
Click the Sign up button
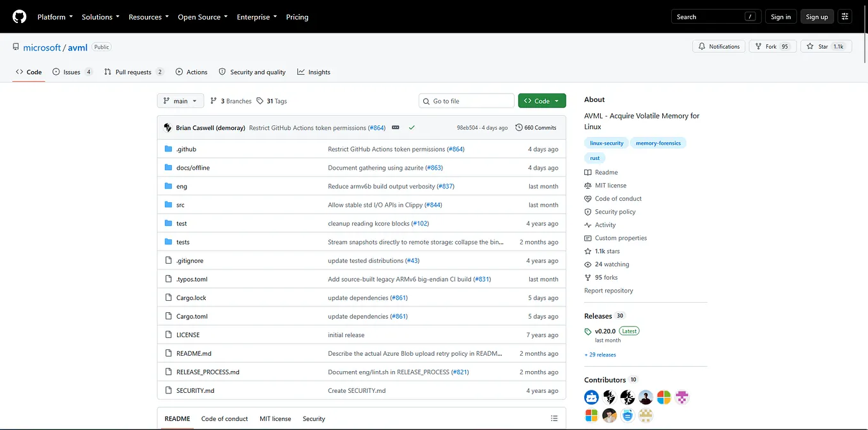coord(817,17)
